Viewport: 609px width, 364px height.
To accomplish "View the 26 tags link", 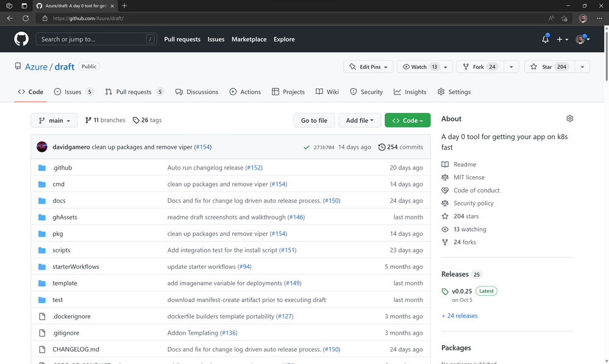I will [147, 120].
